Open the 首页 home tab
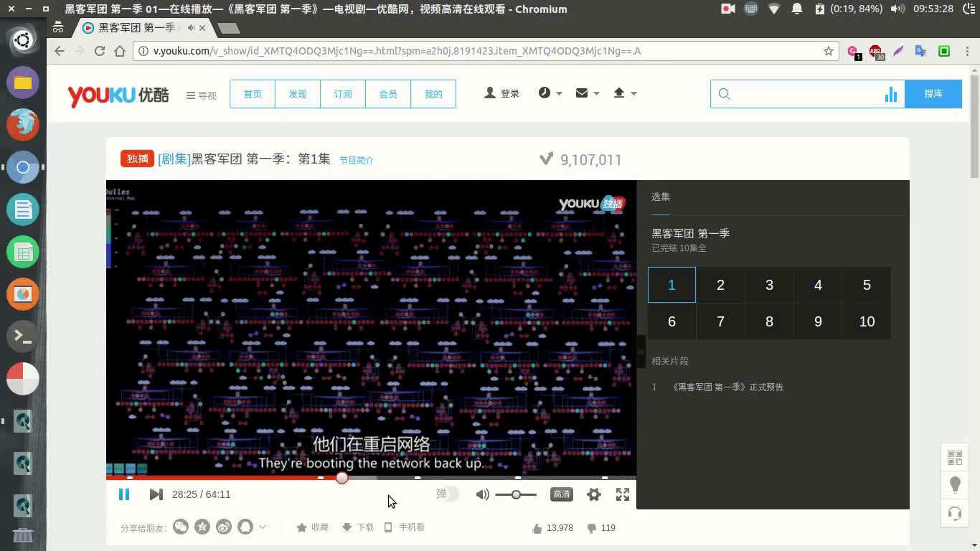This screenshot has width=980, height=551. [x=253, y=94]
